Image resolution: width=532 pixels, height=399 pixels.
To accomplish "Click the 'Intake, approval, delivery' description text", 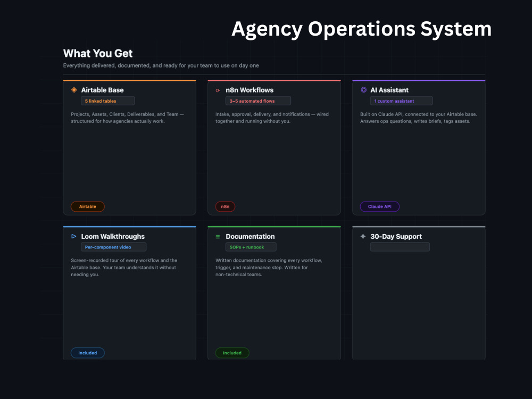I will 272,118.
